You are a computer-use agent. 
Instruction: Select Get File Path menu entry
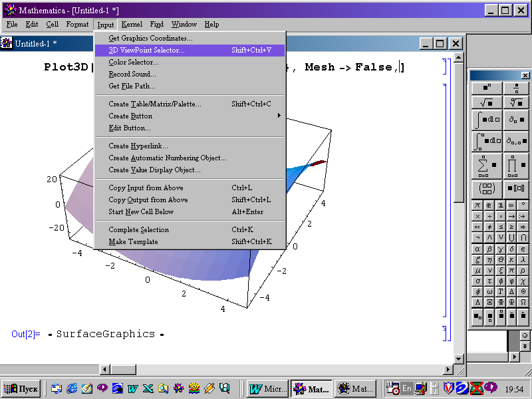(x=190, y=86)
